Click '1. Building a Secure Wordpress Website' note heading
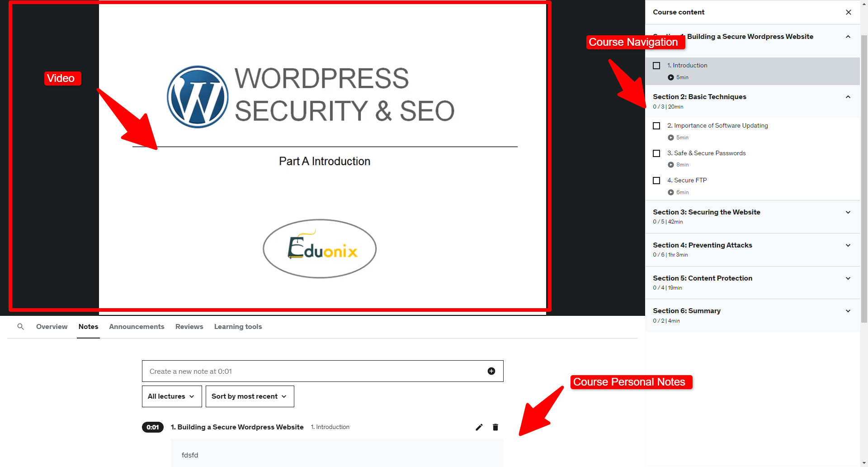 click(x=237, y=427)
